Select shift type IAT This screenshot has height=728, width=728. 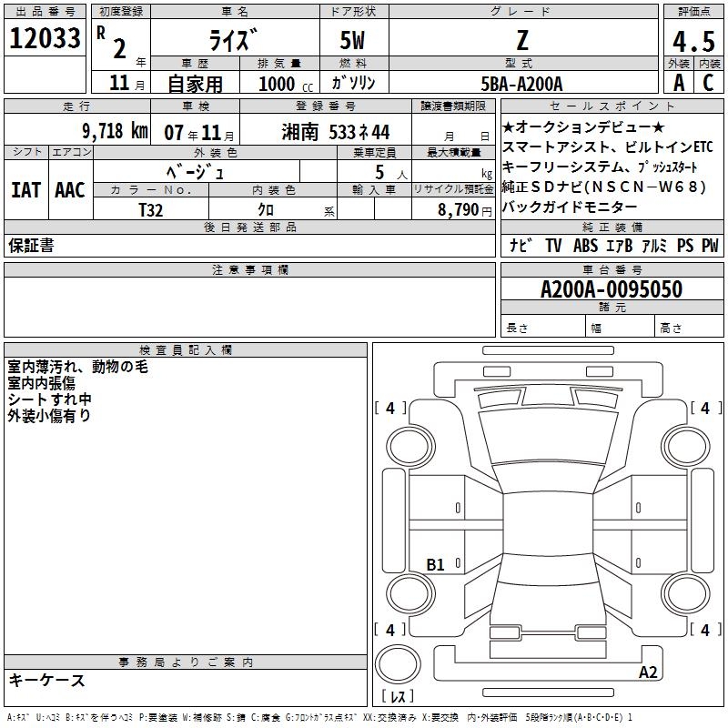coord(25,190)
